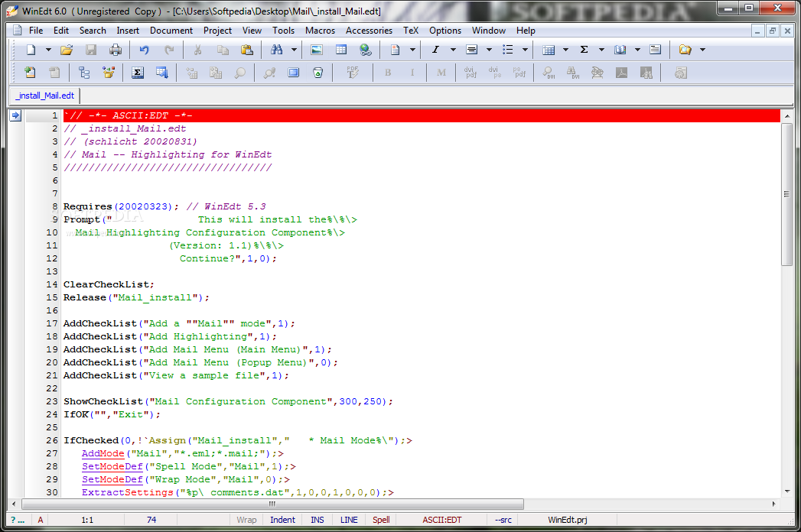Screen dimensions: 801x532
Task: Click the Sigma math icon in top toolbar
Action: tap(584, 50)
